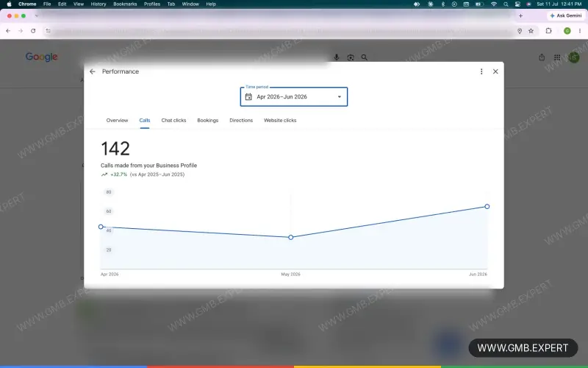This screenshot has height=368, width=588.
Task: Click the Google logo
Action: pyautogui.click(x=42, y=57)
